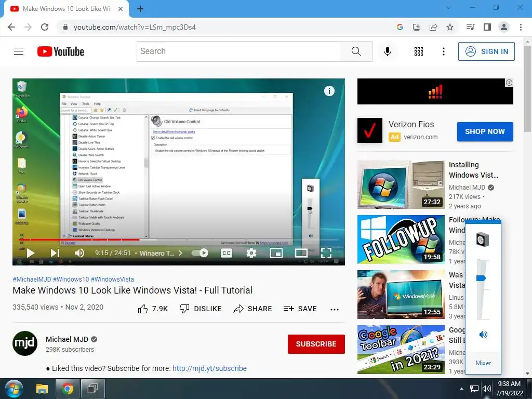
Task: Open video player settings gear
Action: coord(251,253)
